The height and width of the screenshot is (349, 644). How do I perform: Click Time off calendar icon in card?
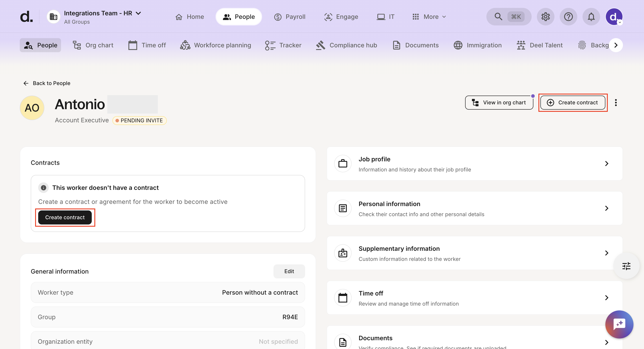pos(343,298)
